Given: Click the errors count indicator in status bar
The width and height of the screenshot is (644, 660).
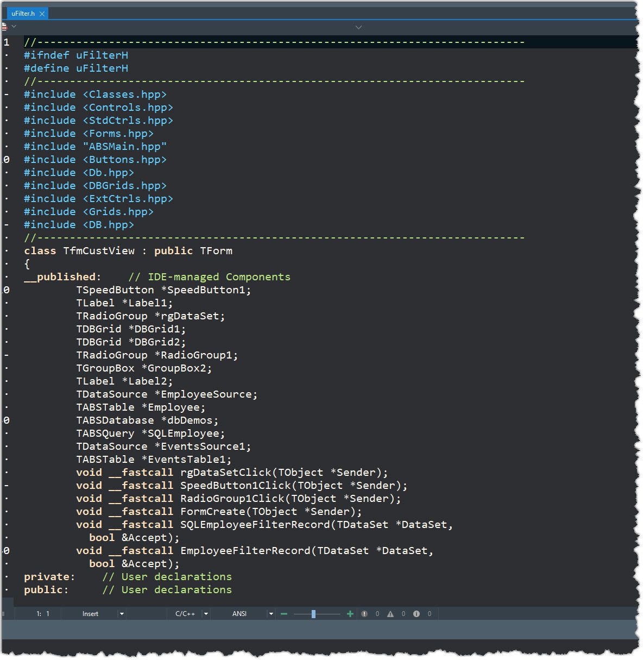Looking at the screenshot, I should (x=365, y=614).
